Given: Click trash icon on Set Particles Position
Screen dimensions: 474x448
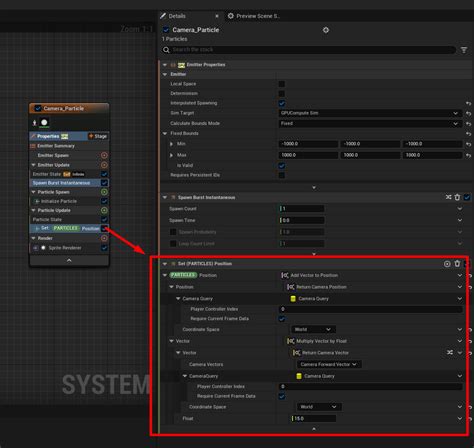Looking at the screenshot, I should coord(457,264).
